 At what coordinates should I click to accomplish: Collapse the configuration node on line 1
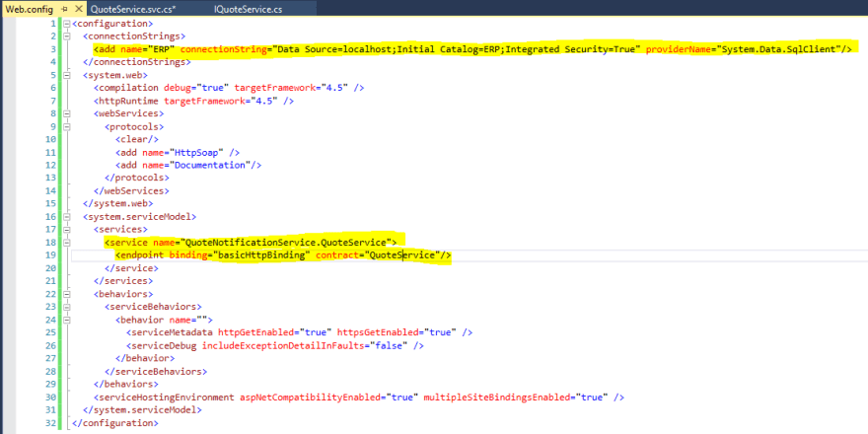pyautogui.click(x=67, y=24)
